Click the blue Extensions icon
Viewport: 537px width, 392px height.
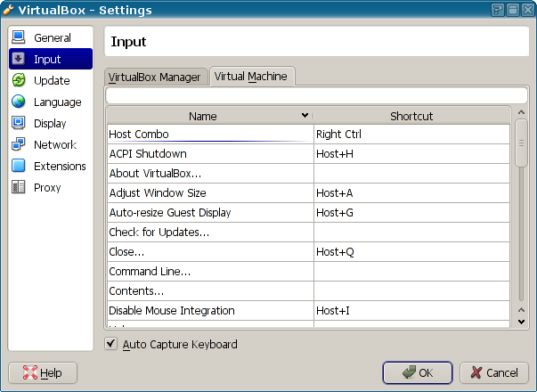point(18,166)
